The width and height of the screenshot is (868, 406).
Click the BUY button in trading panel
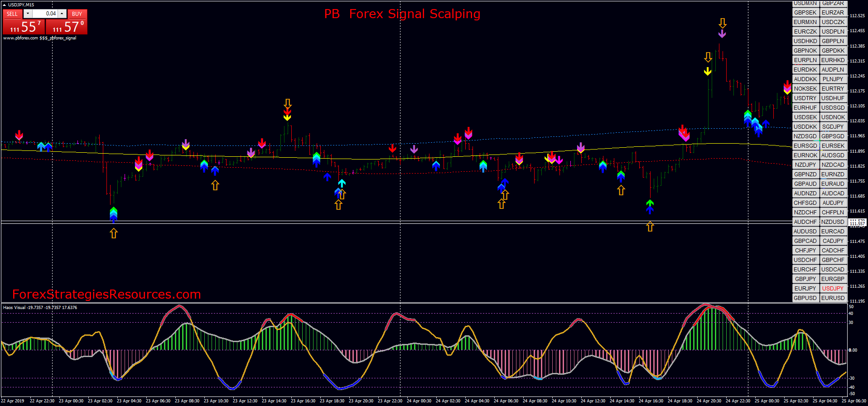[x=77, y=14]
